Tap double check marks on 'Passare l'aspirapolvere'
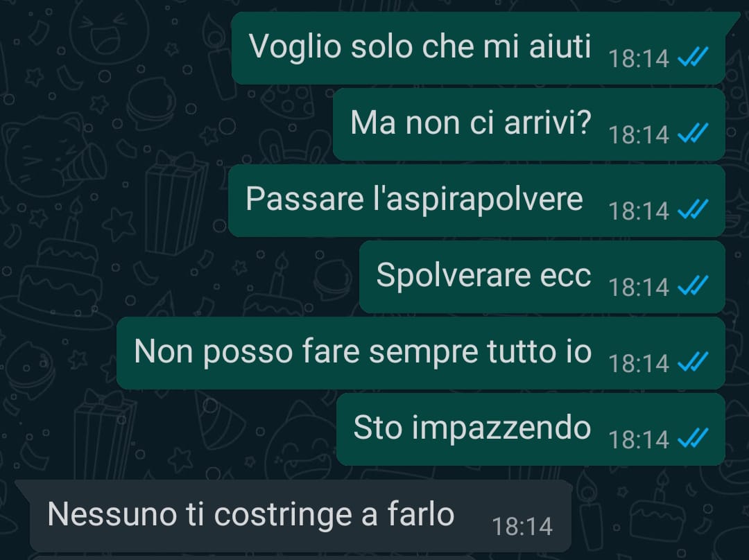749x560 pixels. tap(693, 209)
